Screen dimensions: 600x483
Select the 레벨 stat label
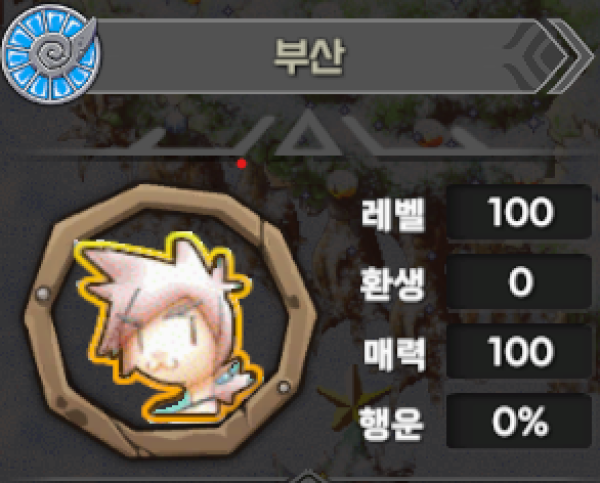(393, 215)
